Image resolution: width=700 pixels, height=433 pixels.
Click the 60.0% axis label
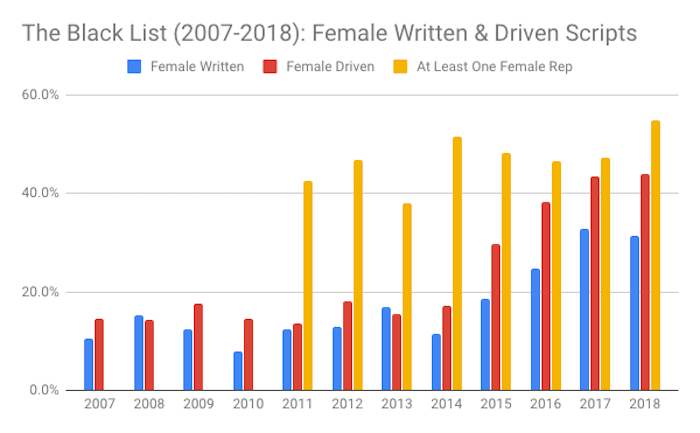coord(40,95)
